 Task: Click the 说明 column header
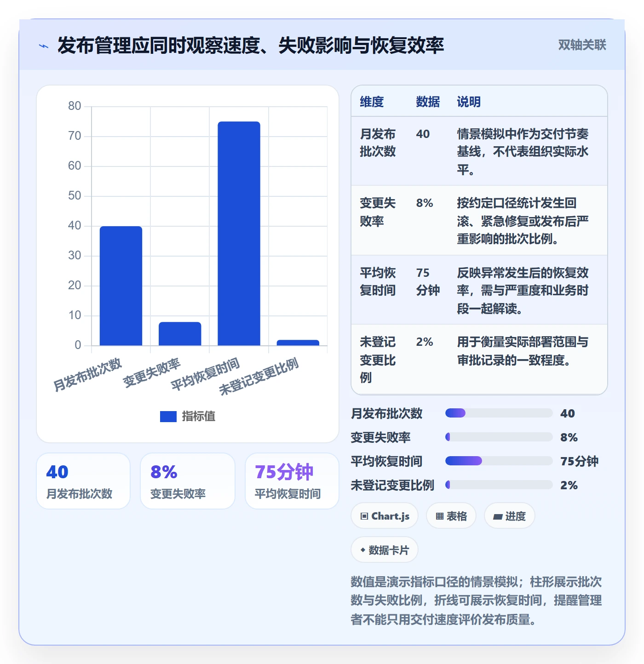[x=469, y=102]
